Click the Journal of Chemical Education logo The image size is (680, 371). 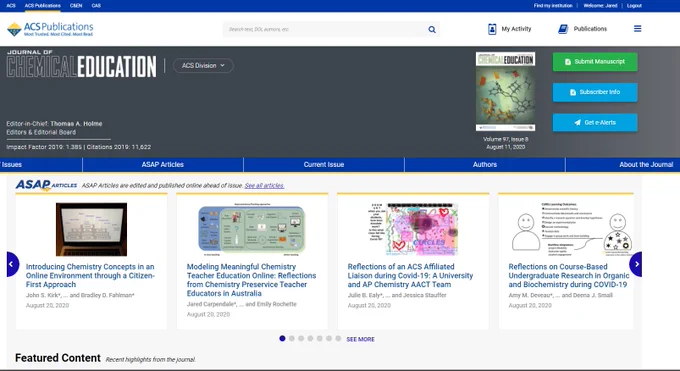[82, 64]
